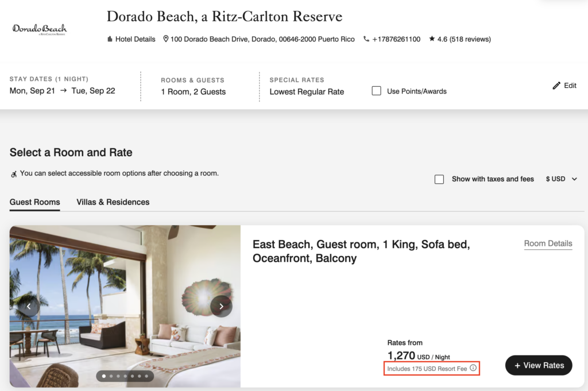Click the location pin icon before the address
This screenshot has width=588, height=391.
[165, 39]
